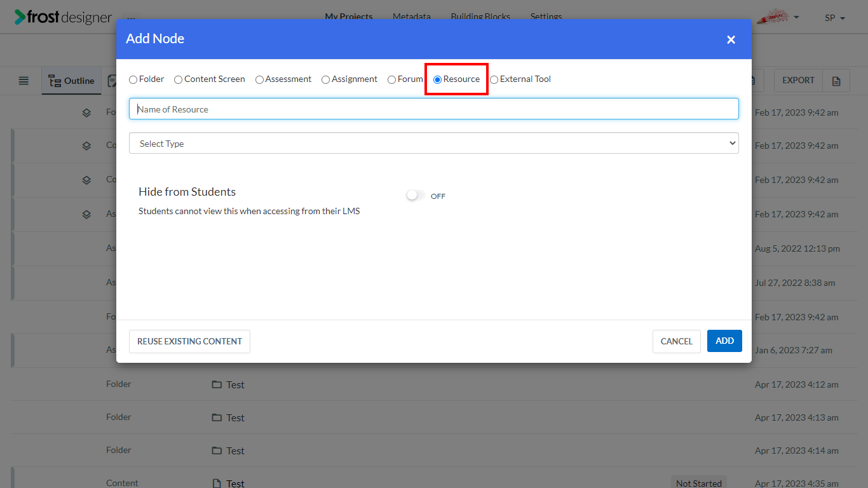
Task: Click the 'Aug 5, 2022 12:13 pm' date
Action: (x=797, y=248)
